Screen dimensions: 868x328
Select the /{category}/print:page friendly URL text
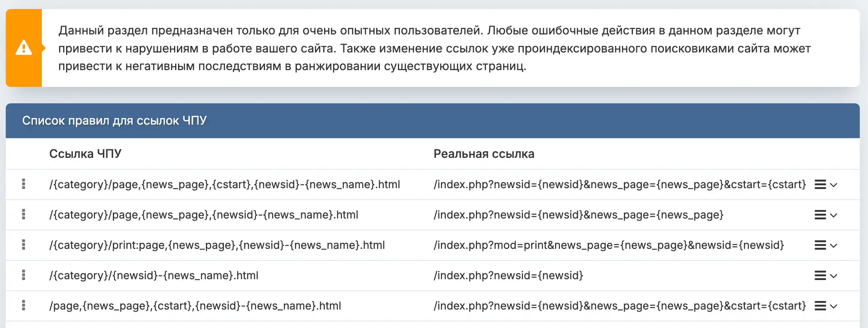pos(217,245)
